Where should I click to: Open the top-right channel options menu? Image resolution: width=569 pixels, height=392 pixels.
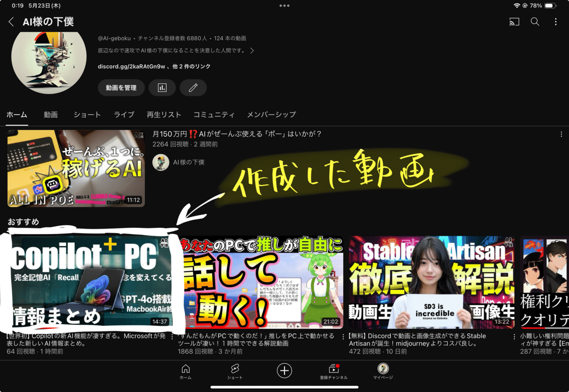click(555, 21)
